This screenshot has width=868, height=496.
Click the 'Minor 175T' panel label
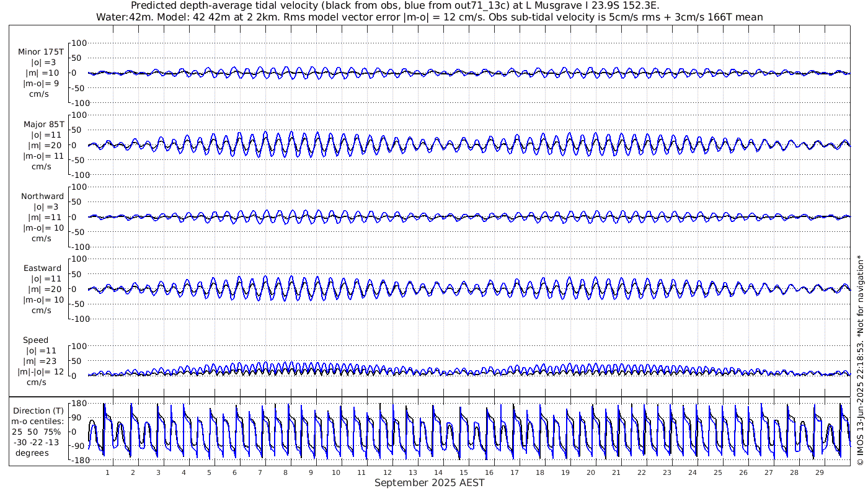[x=41, y=51]
